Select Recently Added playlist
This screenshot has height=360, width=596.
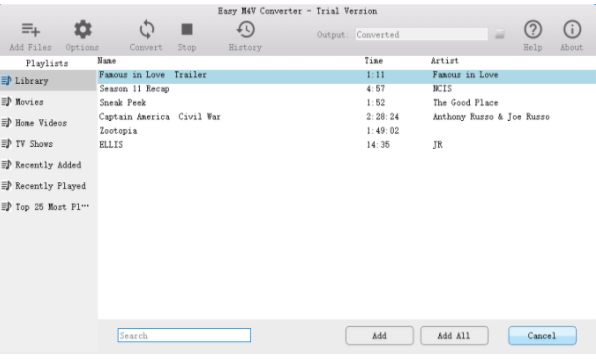tap(48, 165)
